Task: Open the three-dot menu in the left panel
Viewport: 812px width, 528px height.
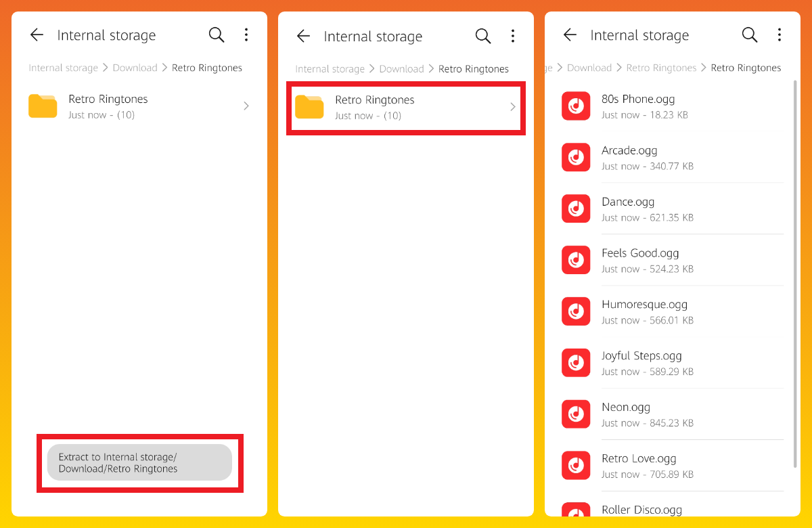Action: (246, 35)
